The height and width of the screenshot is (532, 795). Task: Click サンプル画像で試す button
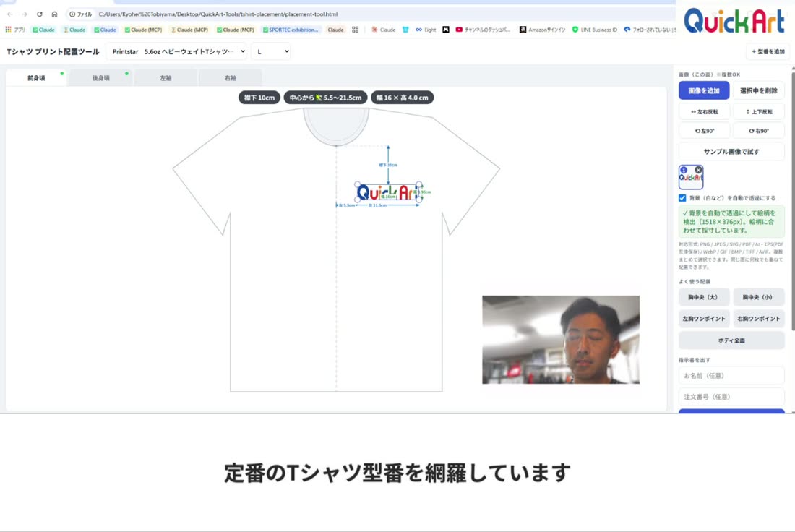coord(731,152)
